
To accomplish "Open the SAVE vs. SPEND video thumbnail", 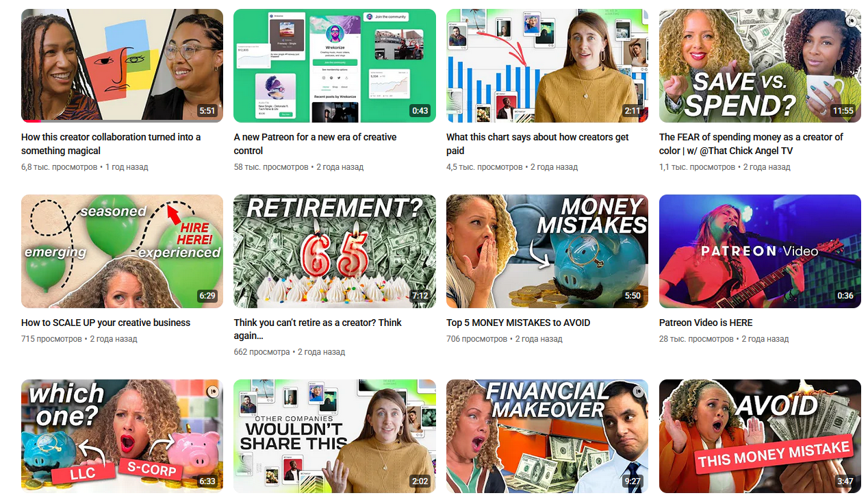I will [x=760, y=66].
